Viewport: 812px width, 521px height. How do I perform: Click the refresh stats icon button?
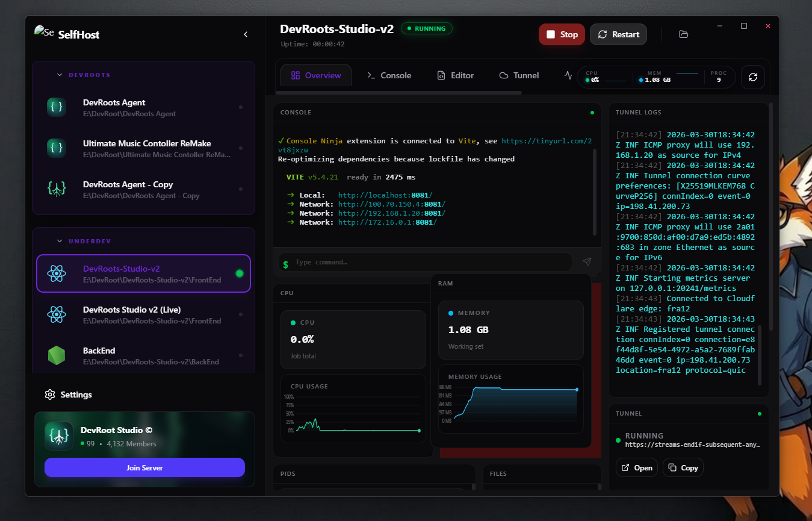coord(753,77)
